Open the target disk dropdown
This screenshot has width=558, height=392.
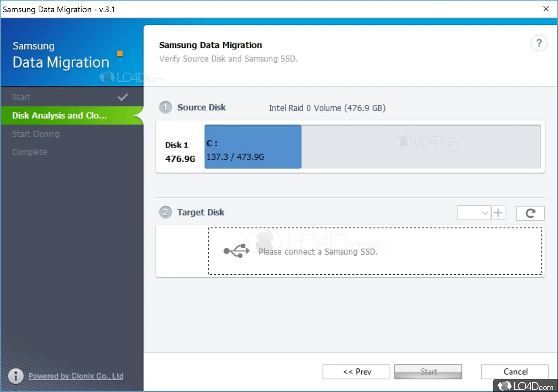[474, 213]
